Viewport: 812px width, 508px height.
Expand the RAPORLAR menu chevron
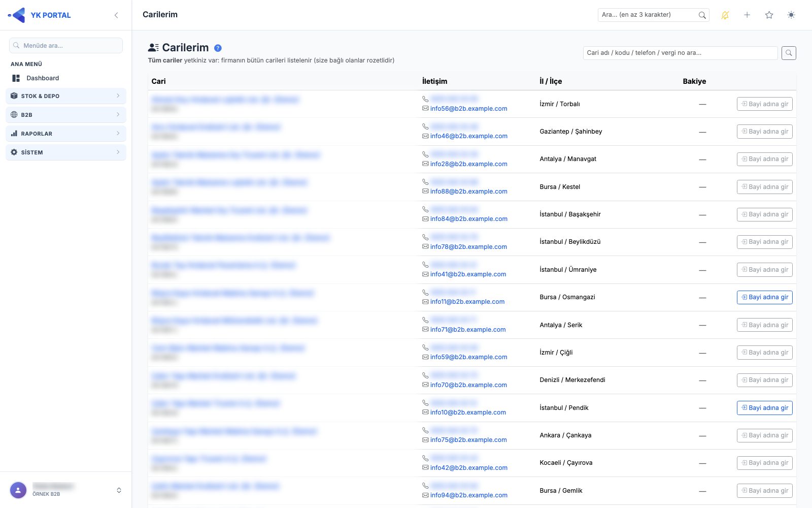(118, 134)
